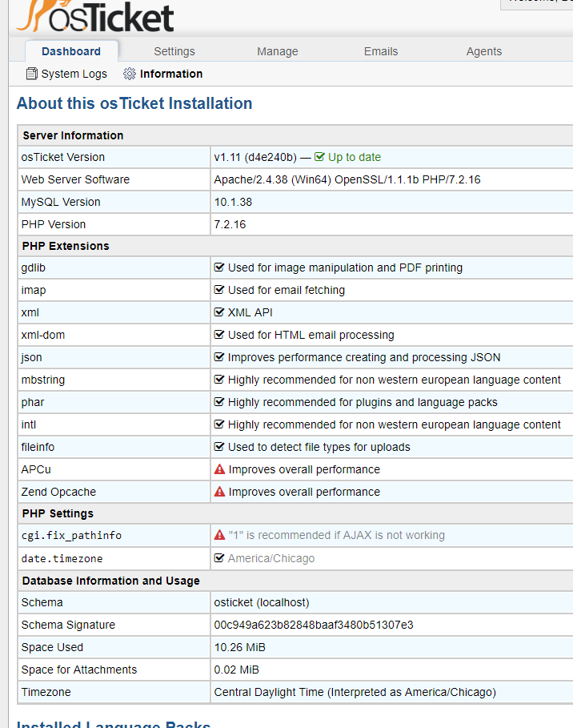
Task: Click the fileinfo extension checkmark
Action: (219, 447)
